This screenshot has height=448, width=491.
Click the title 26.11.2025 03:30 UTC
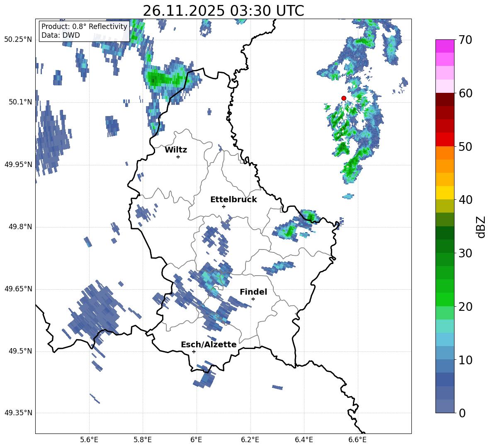pos(223,11)
